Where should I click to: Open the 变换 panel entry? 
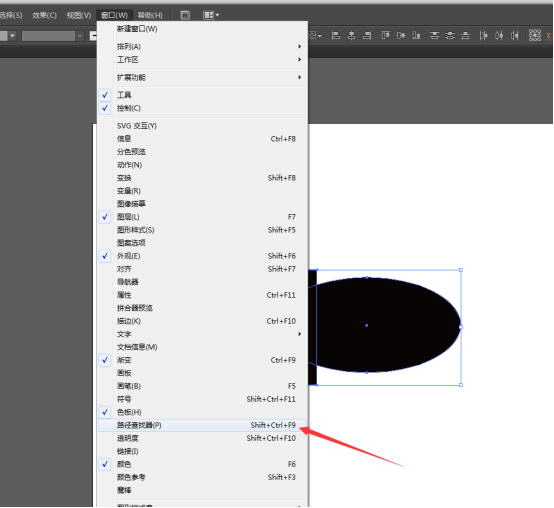203,178
